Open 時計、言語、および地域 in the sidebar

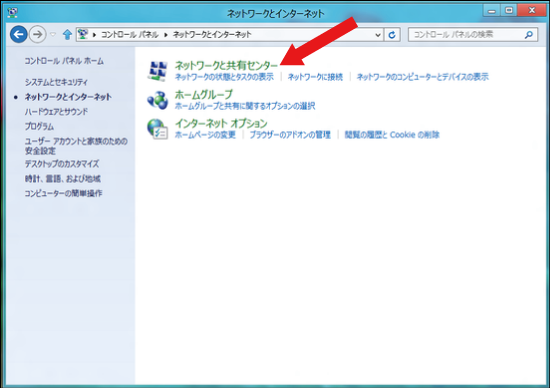pos(62,179)
